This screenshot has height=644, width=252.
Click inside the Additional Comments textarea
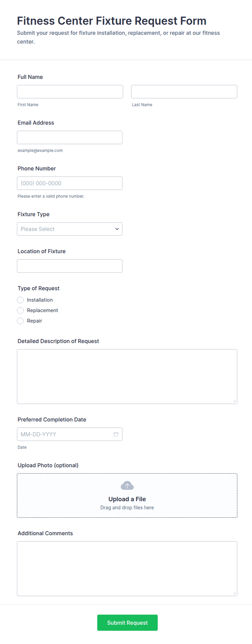(x=127, y=569)
